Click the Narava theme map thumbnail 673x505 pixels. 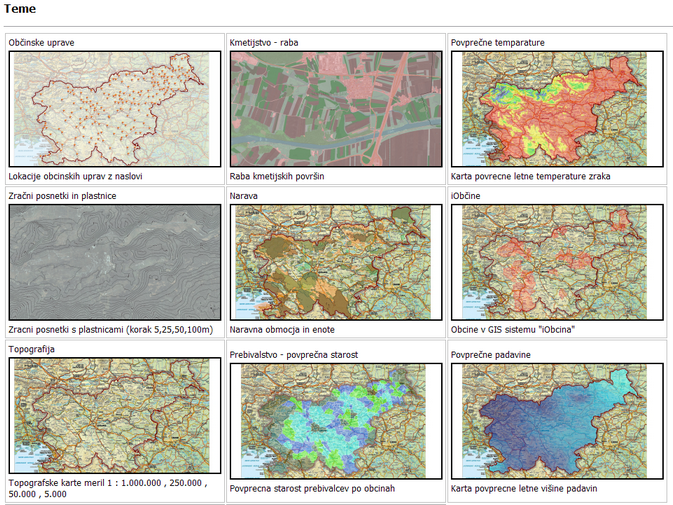(x=335, y=262)
